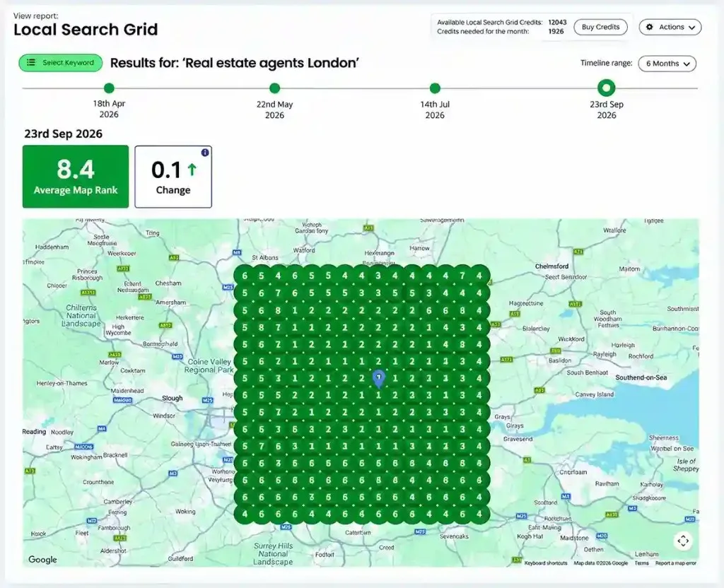Click the Woking map label
724x588 pixels.
185,512
